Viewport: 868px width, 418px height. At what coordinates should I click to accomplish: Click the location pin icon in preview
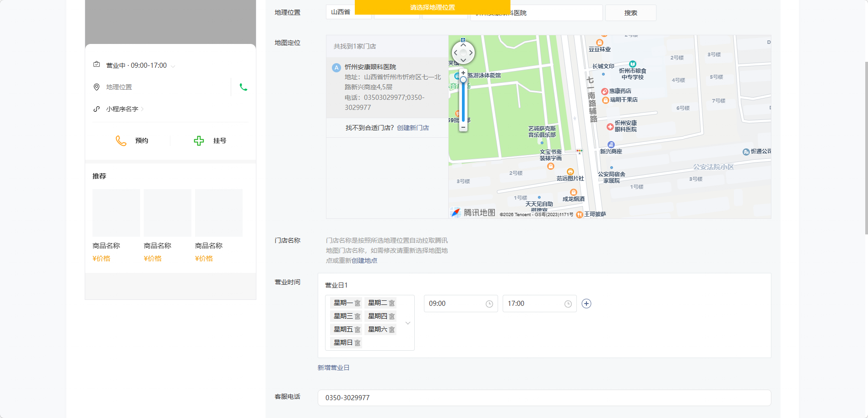(97, 87)
